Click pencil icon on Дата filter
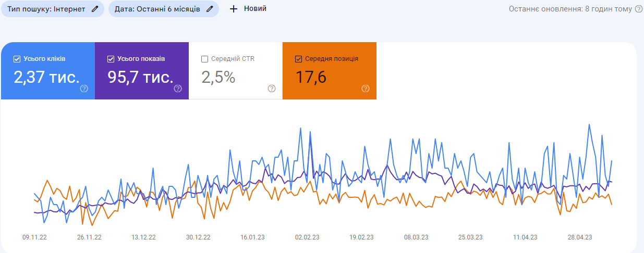Viewport: 644px width, 253px height. point(210,9)
